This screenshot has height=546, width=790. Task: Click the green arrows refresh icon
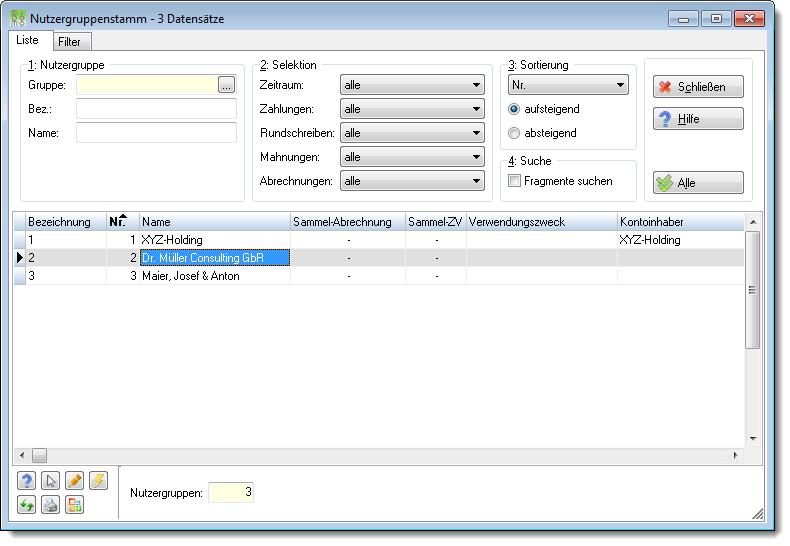(x=26, y=505)
